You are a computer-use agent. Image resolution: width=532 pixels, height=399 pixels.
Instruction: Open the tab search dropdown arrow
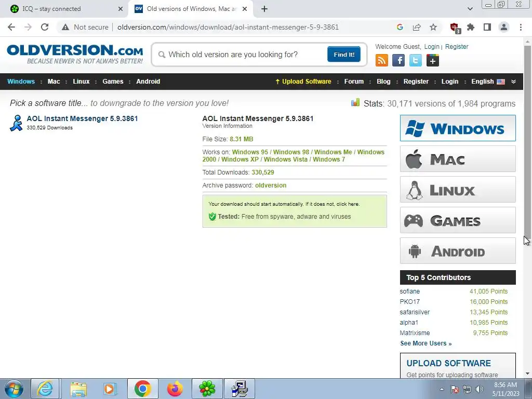click(x=470, y=9)
